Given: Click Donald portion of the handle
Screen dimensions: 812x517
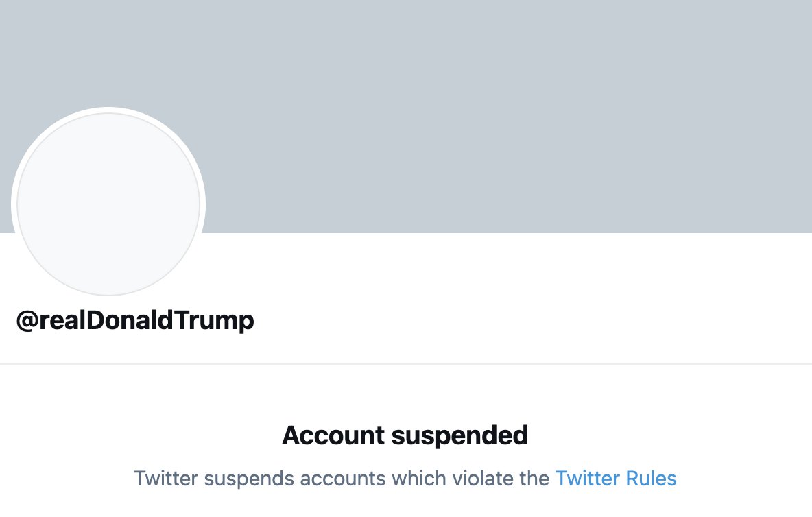Looking at the screenshot, I should click(x=130, y=320).
